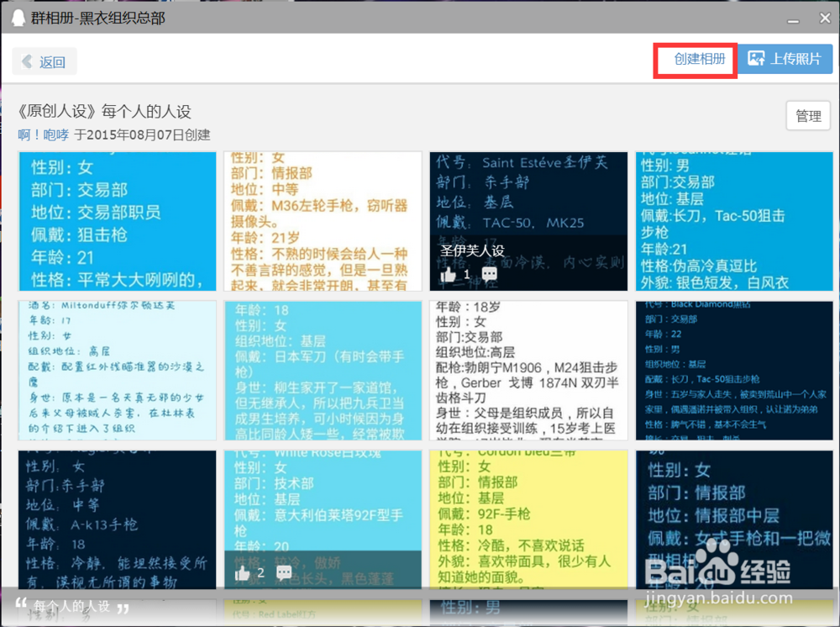Open creator profile link 啊！咆哮

(44, 134)
